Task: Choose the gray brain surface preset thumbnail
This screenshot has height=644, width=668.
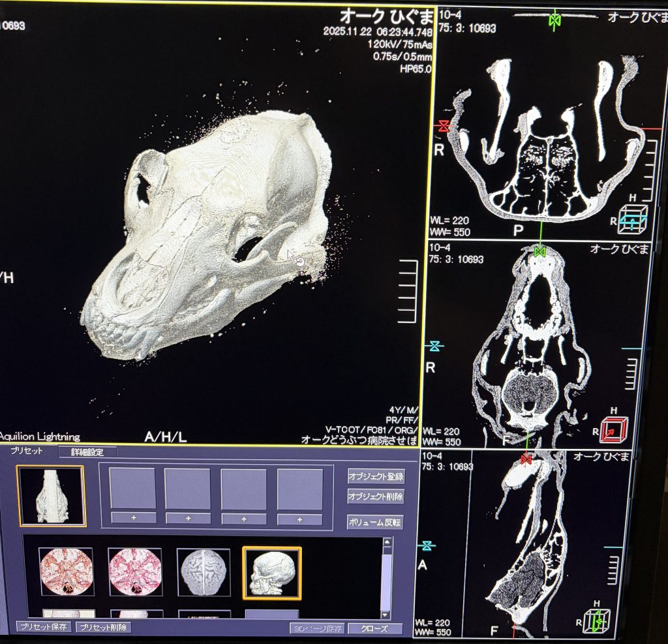Action: [204, 572]
